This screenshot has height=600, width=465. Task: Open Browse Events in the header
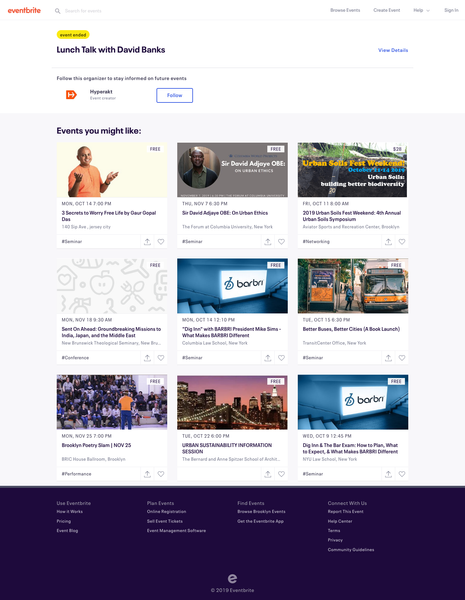point(345,10)
